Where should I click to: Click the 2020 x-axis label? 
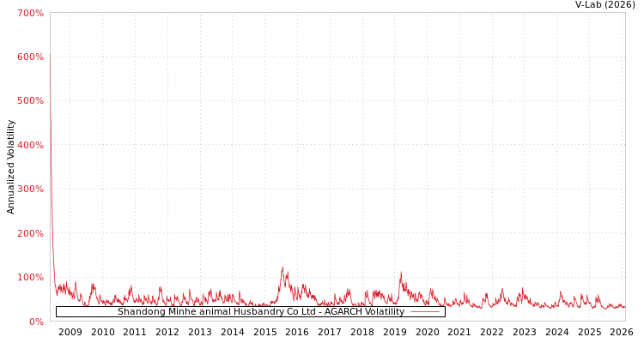[427, 332]
